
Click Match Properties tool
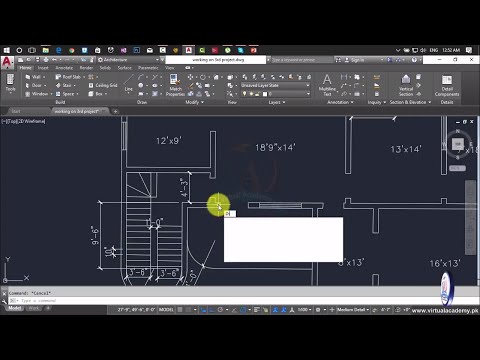[175, 85]
